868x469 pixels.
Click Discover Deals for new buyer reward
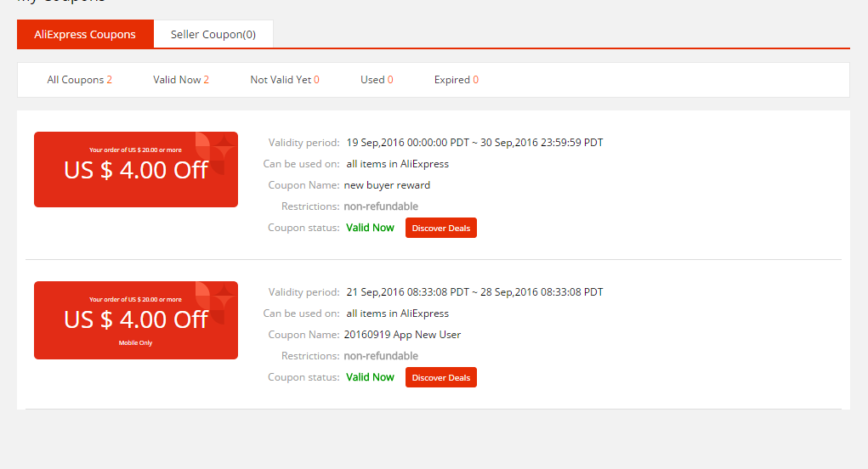coord(441,228)
